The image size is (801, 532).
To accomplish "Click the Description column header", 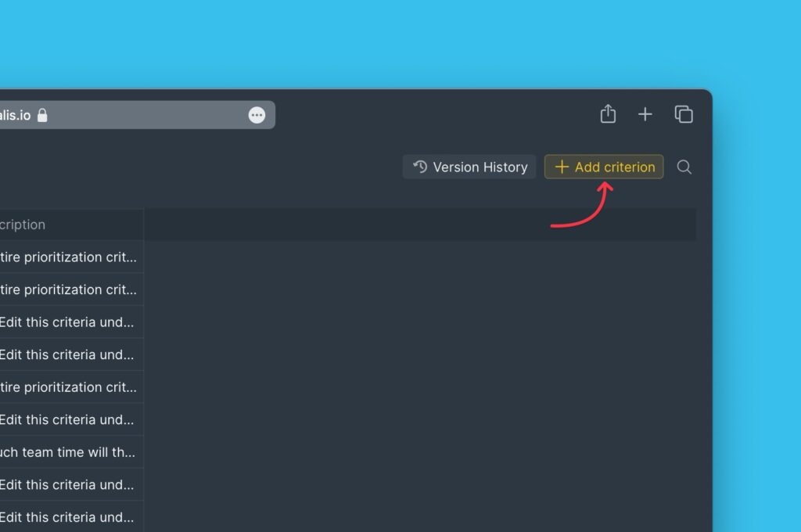I will [x=31, y=225].
